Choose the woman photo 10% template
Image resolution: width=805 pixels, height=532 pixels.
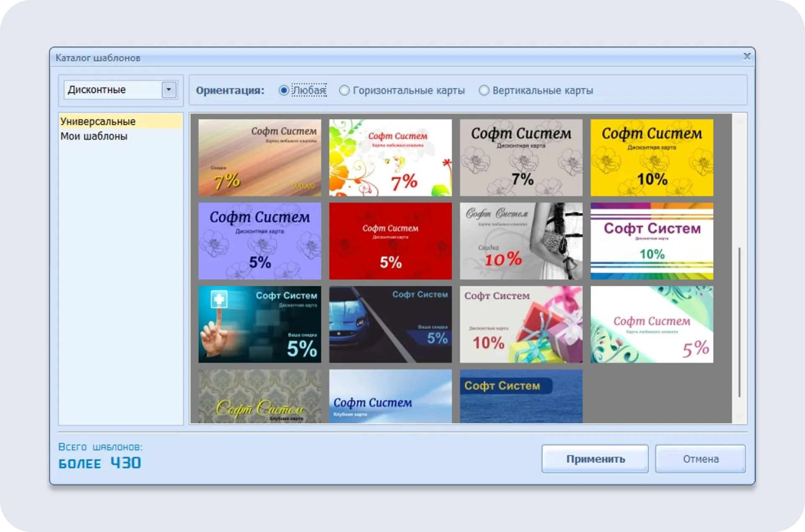(521, 241)
